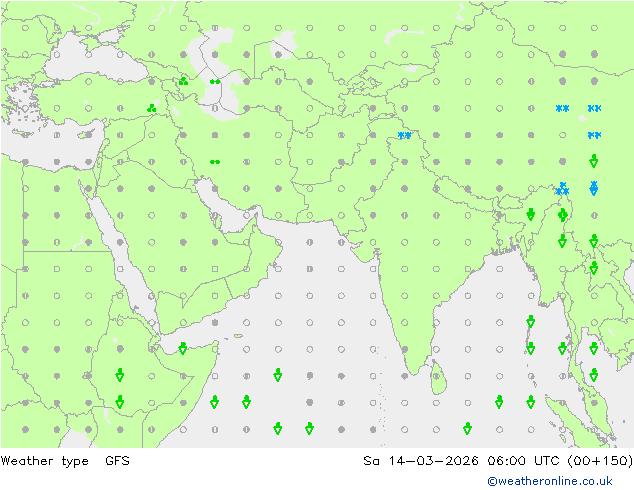Screen dimensions: 634x490
Task: Select the green shower symbol over the Caucasus
Action: click(183, 81)
